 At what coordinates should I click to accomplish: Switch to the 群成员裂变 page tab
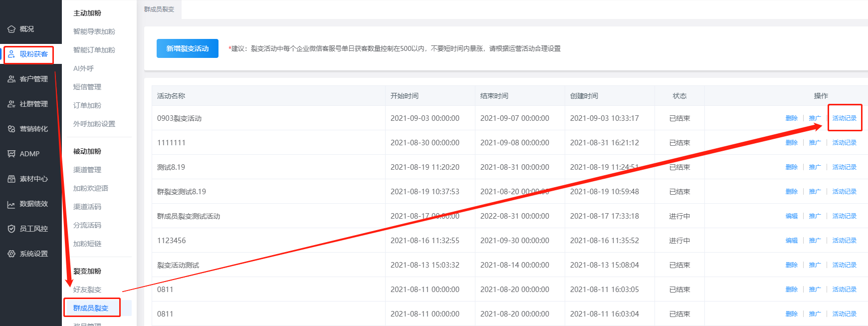159,9
